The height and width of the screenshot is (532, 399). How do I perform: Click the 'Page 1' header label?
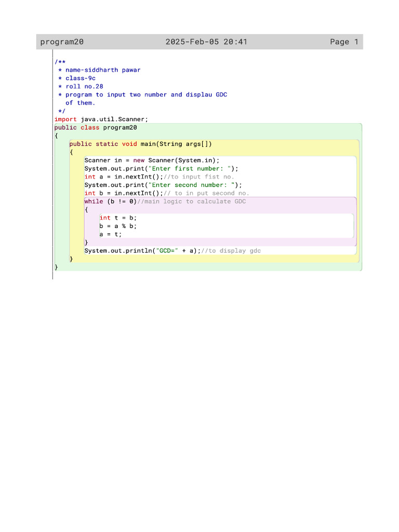pos(344,42)
